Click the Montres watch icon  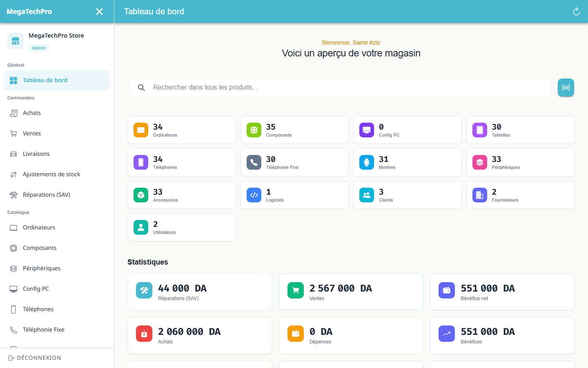(367, 162)
